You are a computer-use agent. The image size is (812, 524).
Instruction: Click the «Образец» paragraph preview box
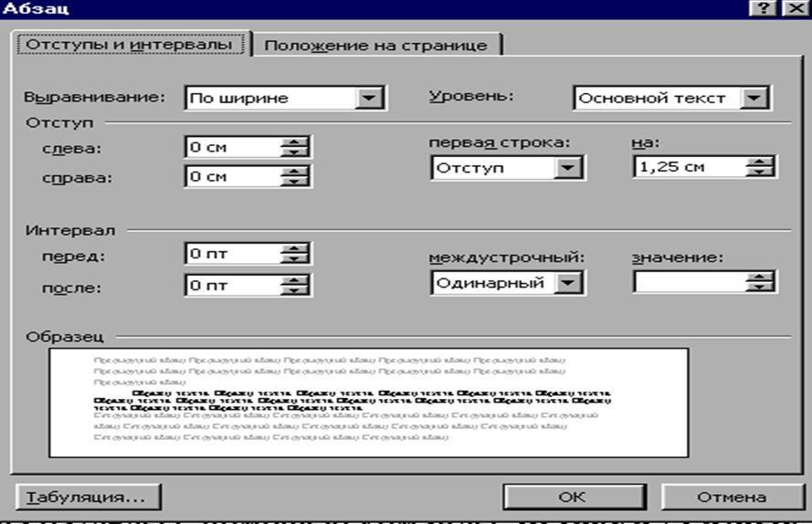(x=369, y=403)
